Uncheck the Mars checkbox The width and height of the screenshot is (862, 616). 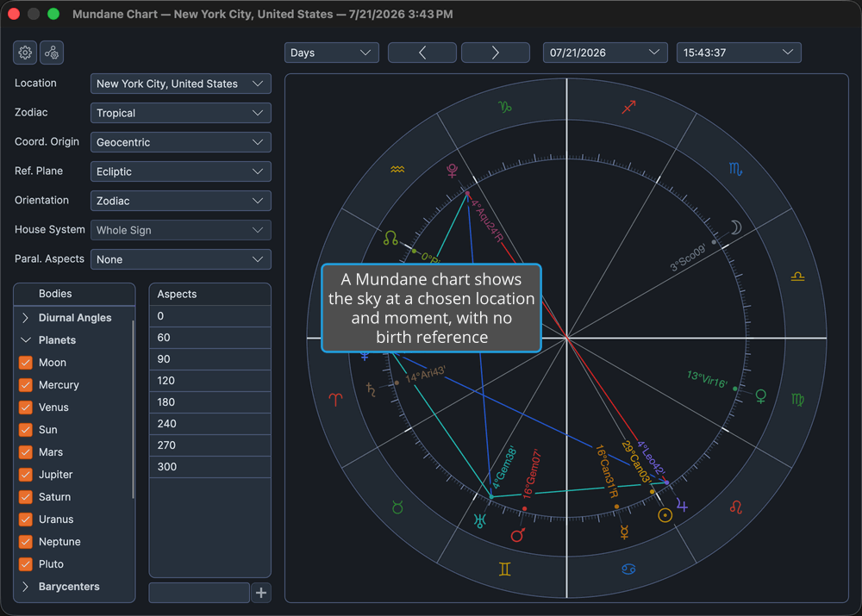[x=25, y=452]
